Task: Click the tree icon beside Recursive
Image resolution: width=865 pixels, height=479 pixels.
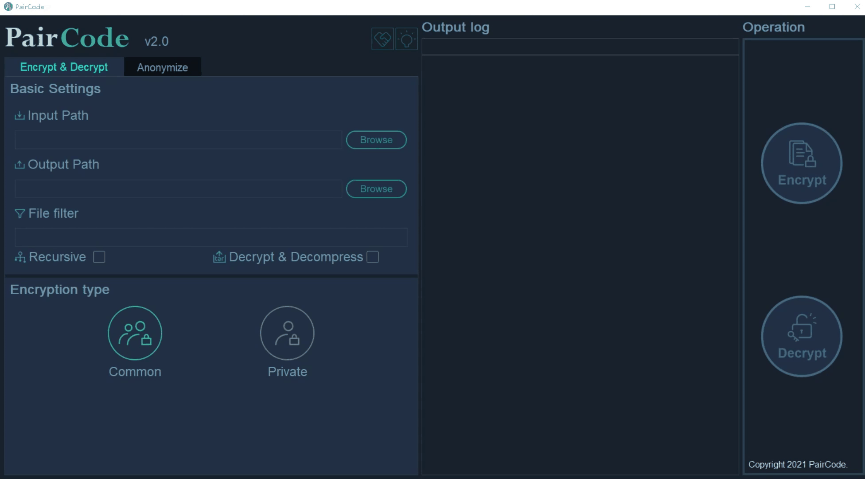Action: coord(20,257)
